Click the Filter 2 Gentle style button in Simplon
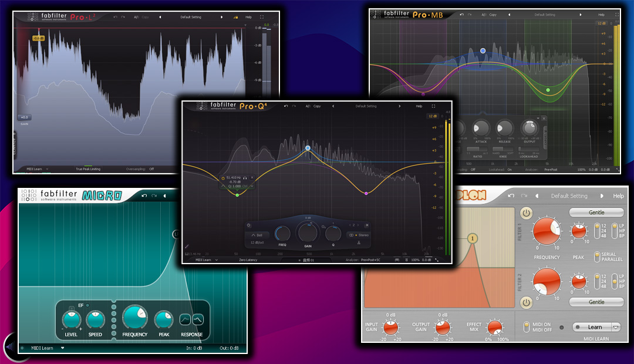This screenshot has height=364, width=634. pos(596,302)
